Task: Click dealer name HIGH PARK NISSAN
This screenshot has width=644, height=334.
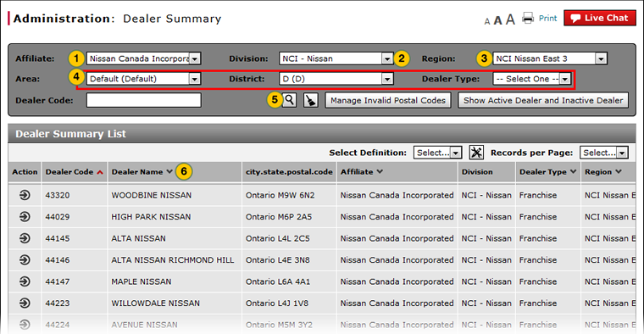Action: [x=151, y=216]
